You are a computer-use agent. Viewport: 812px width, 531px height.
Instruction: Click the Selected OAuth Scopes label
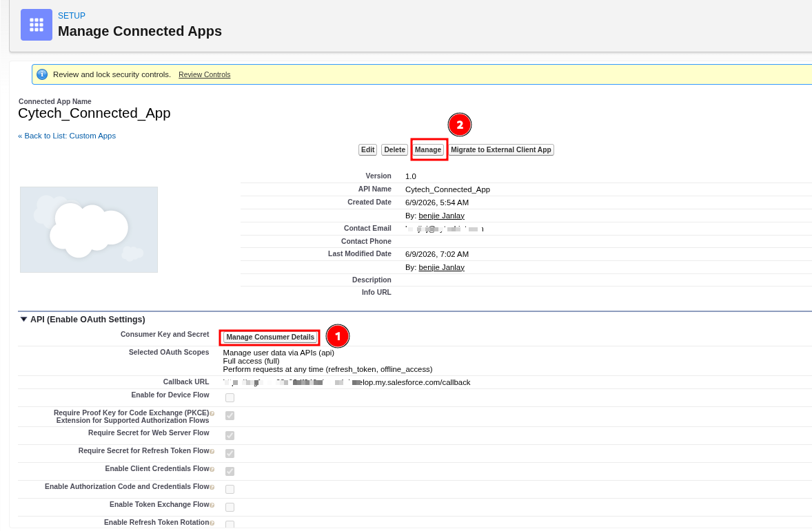pyautogui.click(x=169, y=352)
